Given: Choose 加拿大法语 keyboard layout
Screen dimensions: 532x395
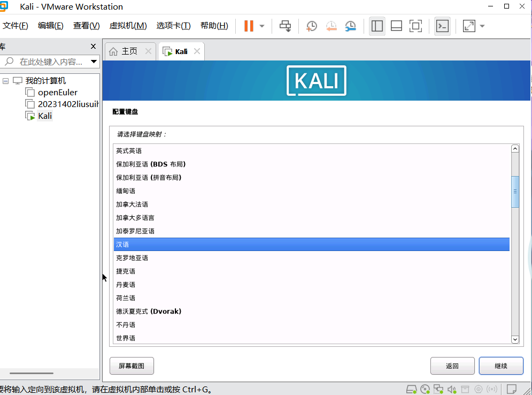Looking at the screenshot, I should pos(312,204).
